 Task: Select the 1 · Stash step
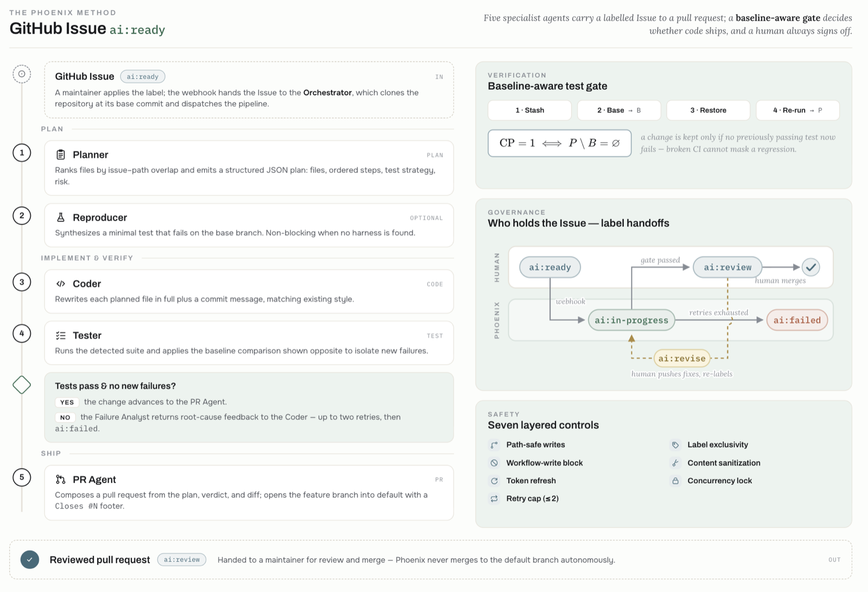529,110
